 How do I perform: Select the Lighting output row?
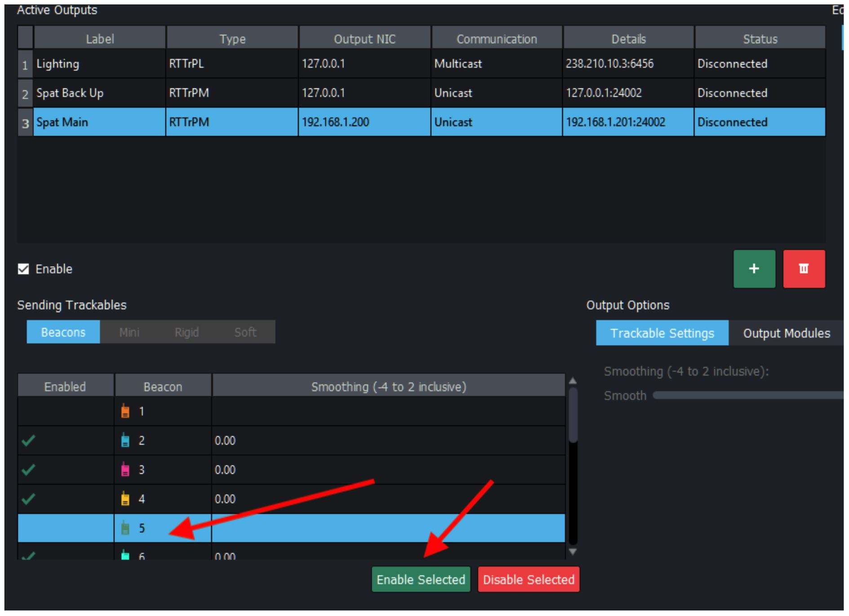coord(99,64)
